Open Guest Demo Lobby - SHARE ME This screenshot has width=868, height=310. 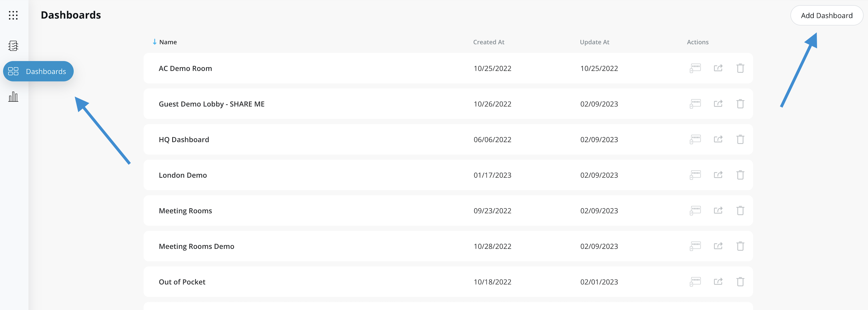211,104
